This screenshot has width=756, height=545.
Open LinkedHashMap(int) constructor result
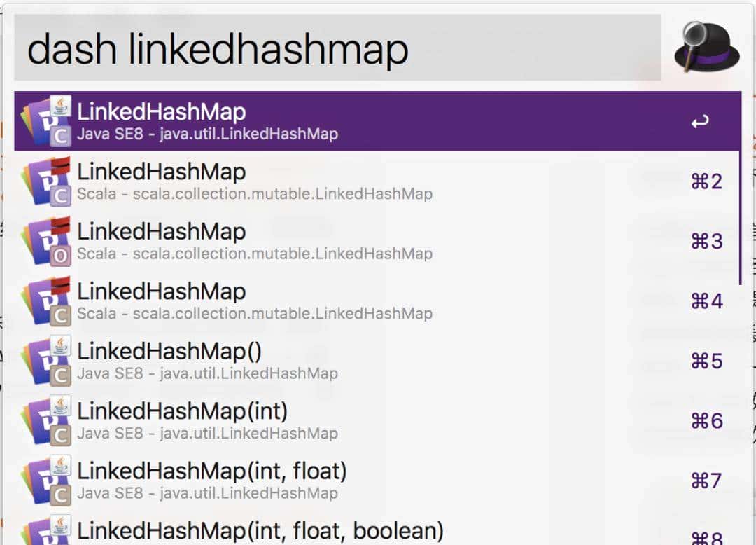tap(377, 420)
